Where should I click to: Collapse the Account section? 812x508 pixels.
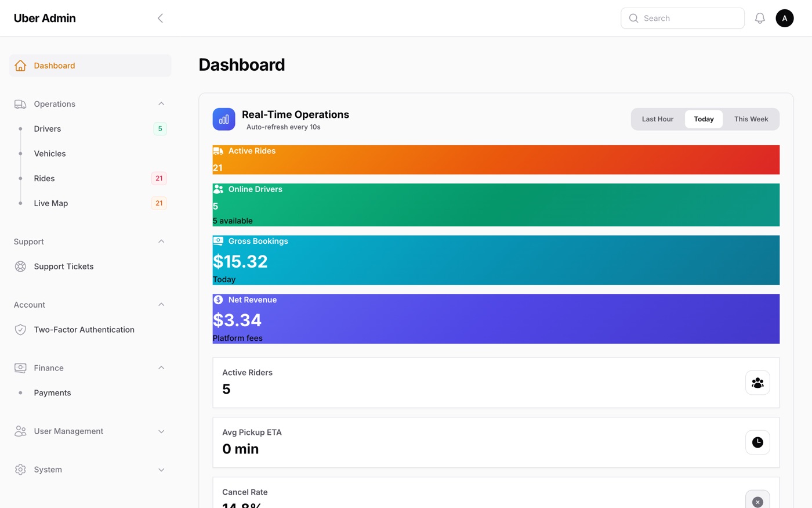[x=161, y=305]
